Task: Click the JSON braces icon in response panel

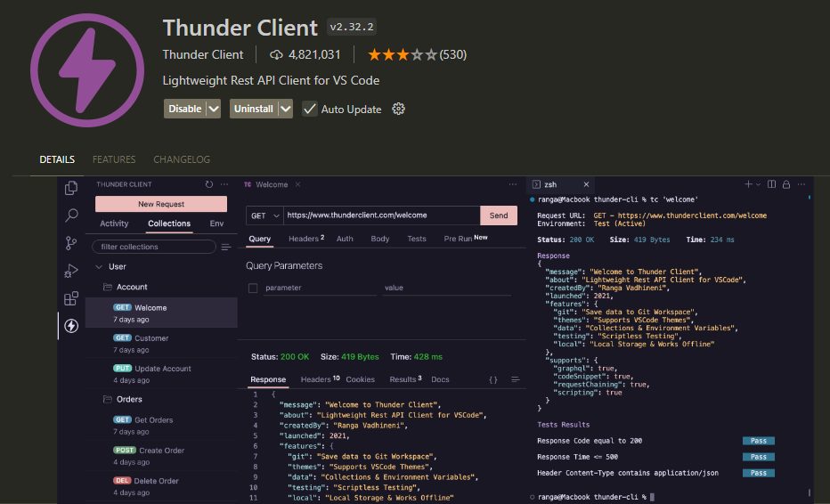Action: tap(492, 379)
